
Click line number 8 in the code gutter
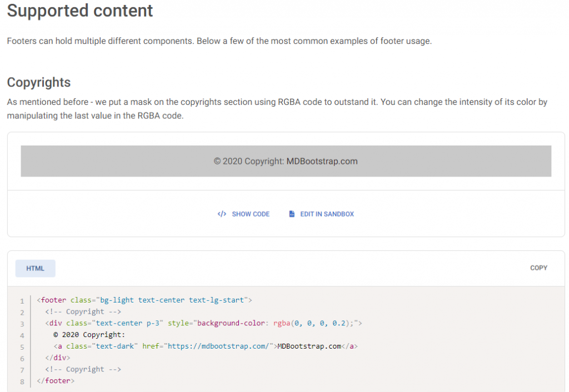click(22, 381)
